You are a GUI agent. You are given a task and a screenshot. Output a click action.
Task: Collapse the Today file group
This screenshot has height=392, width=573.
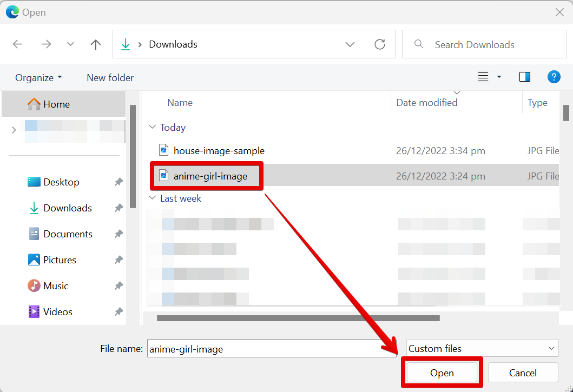[x=152, y=128]
